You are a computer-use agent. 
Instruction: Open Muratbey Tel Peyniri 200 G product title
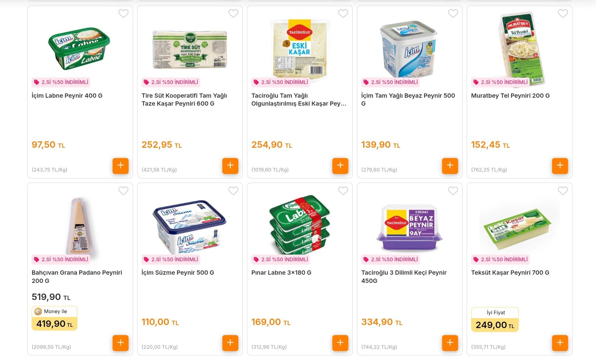(510, 96)
